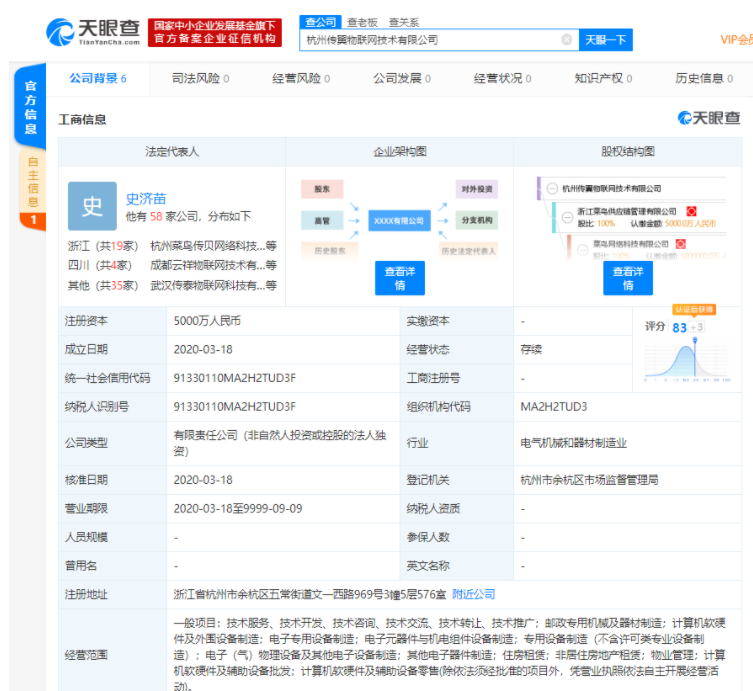Clear search text with the X icon
Screen dimensions: 753x691
click(x=566, y=40)
